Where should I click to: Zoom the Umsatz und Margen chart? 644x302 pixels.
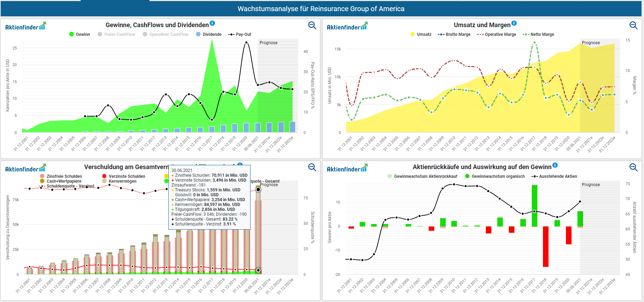[633, 25]
